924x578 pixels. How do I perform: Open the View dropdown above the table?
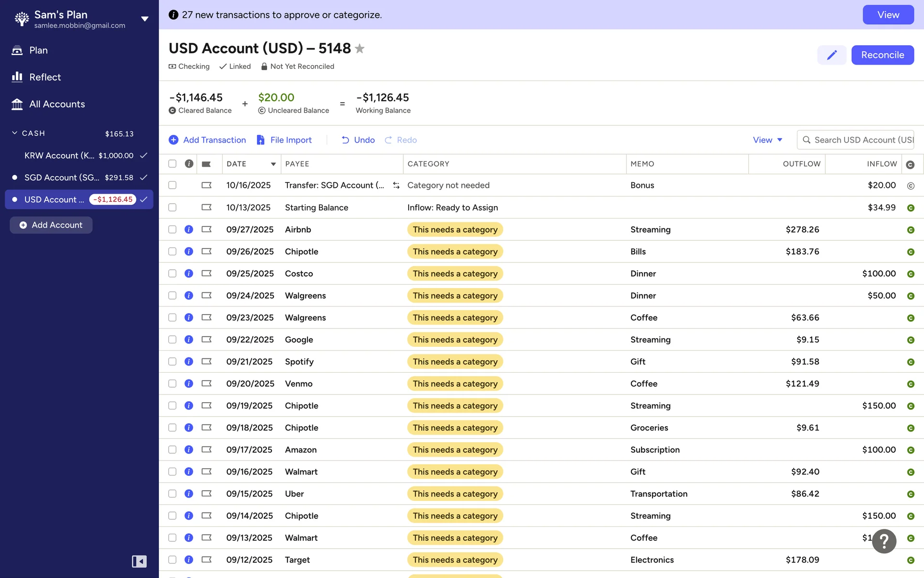pyautogui.click(x=767, y=140)
